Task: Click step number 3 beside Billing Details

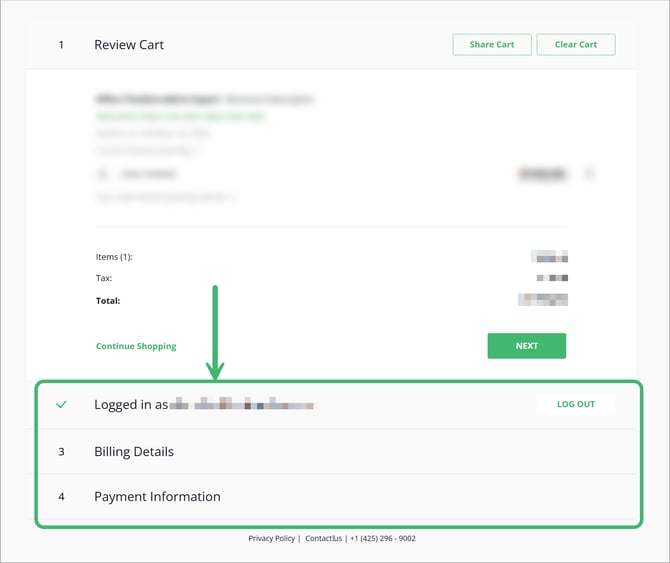Action: 61,452
